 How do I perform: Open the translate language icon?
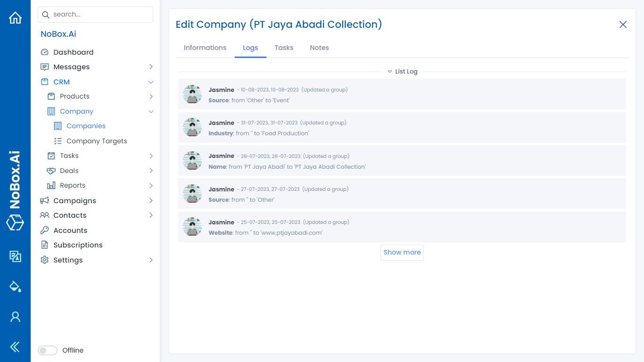point(15,256)
